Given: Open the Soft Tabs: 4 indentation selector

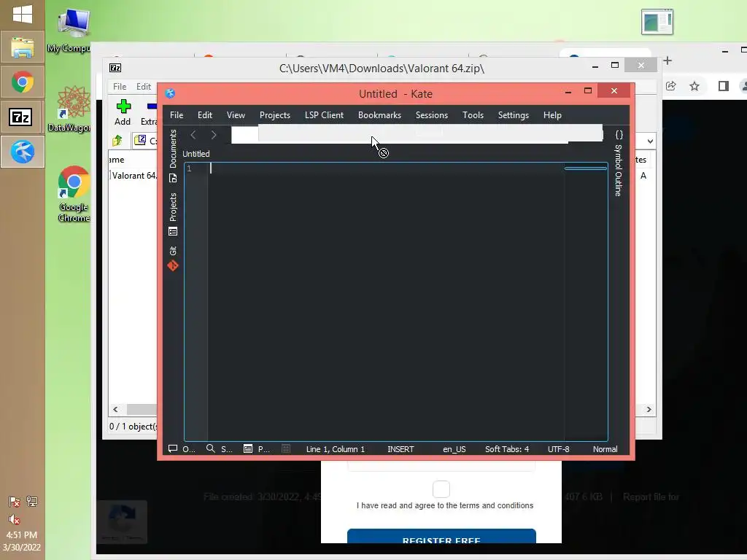Looking at the screenshot, I should pos(507,449).
